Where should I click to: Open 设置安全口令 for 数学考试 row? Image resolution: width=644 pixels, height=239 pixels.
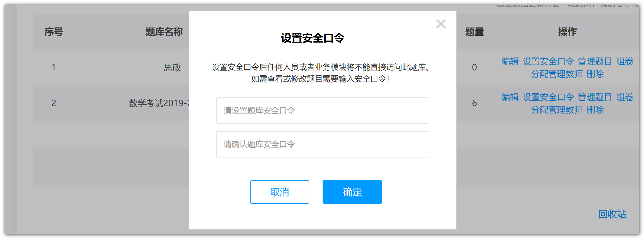click(548, 97)
